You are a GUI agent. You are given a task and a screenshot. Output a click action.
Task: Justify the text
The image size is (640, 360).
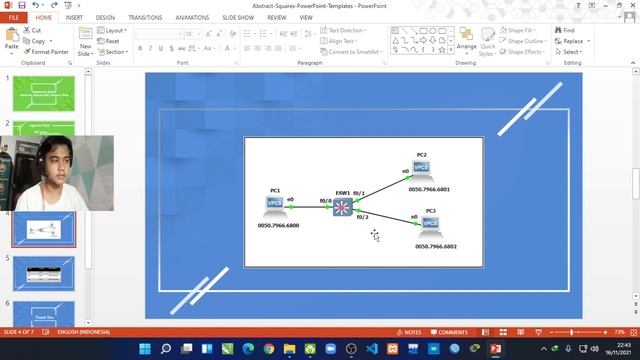(x=278, y=48)
